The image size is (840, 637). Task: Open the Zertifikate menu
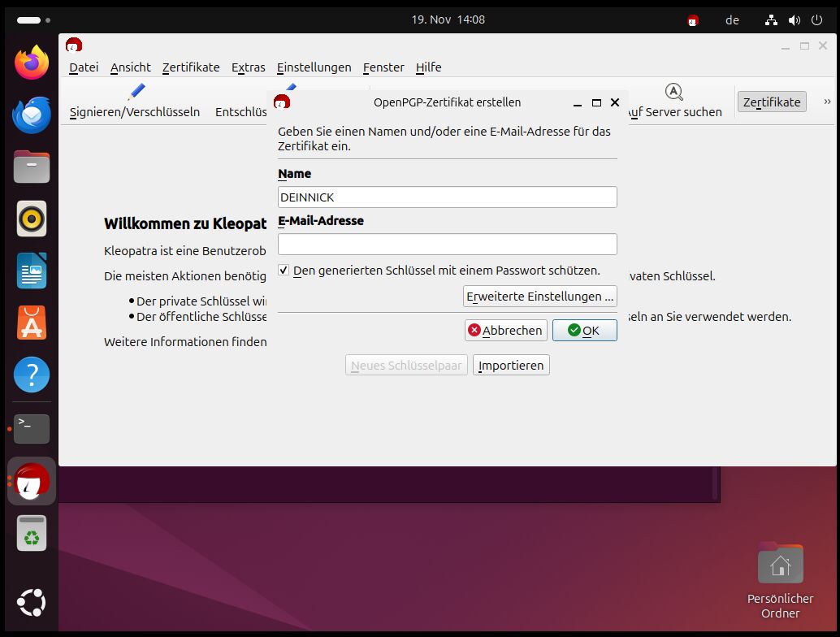point(191,67)
